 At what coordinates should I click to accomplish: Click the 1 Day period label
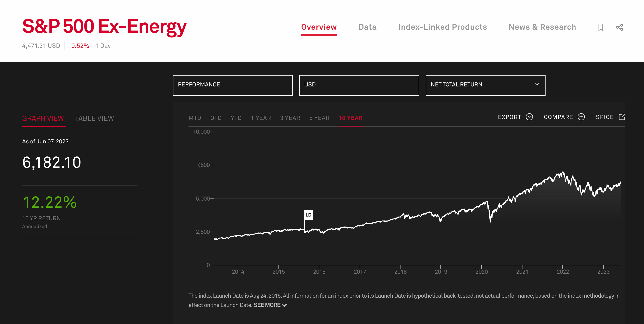click(103, 46)
